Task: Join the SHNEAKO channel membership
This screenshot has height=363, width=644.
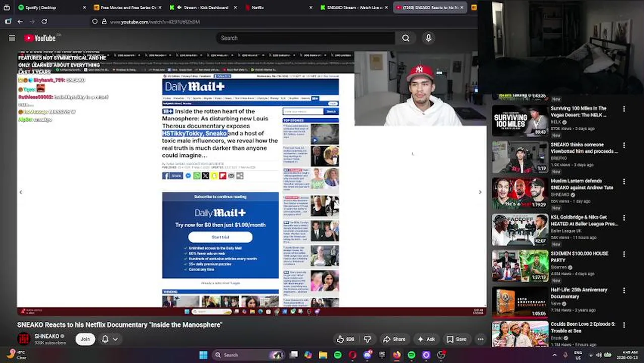Action: pyautogui.click(x=85, y=339)
